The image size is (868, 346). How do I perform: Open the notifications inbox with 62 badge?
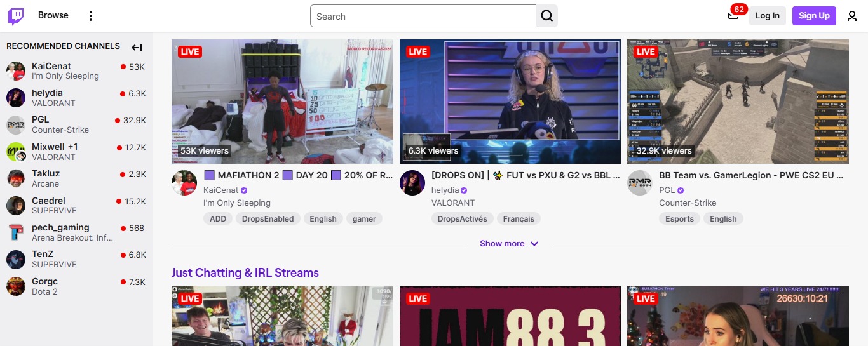733,16
